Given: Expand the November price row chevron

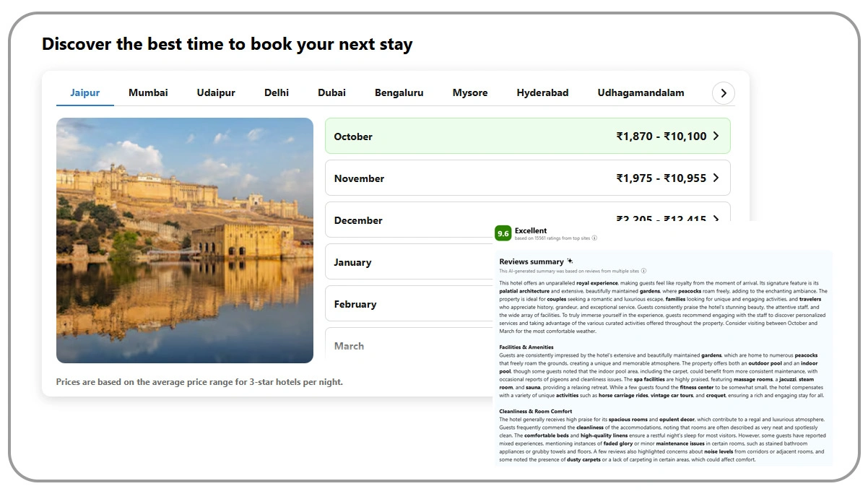Looking at the screenshot, I should pyautogui.click(x=716, y=178).
